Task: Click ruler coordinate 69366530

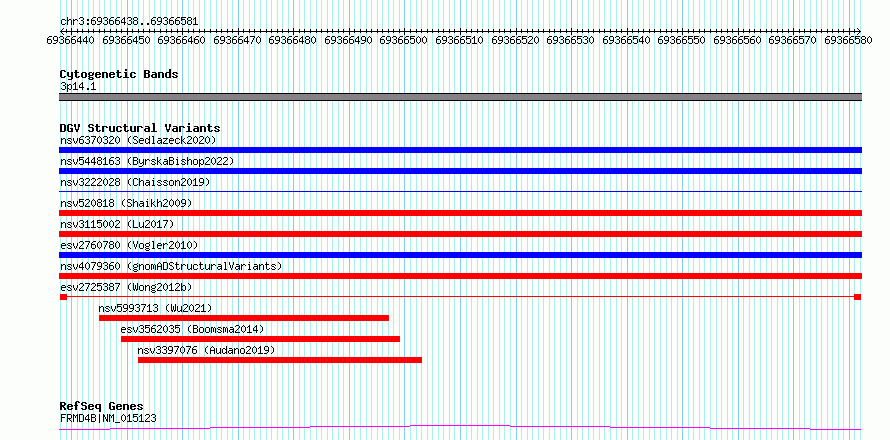Action: point(570,40)
